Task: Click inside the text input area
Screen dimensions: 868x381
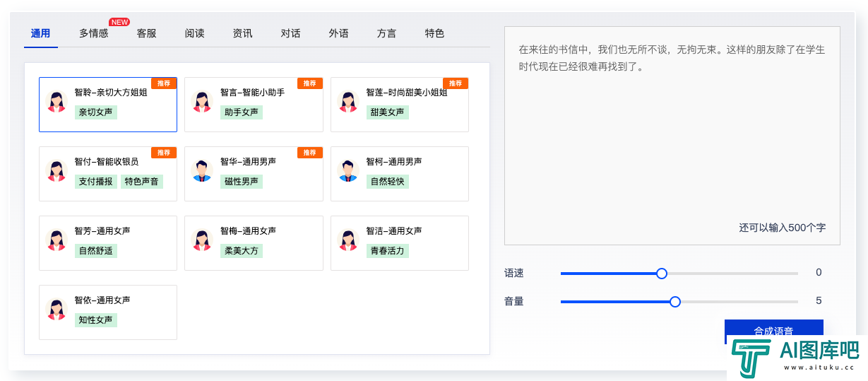Action: (x=672, y=136)
